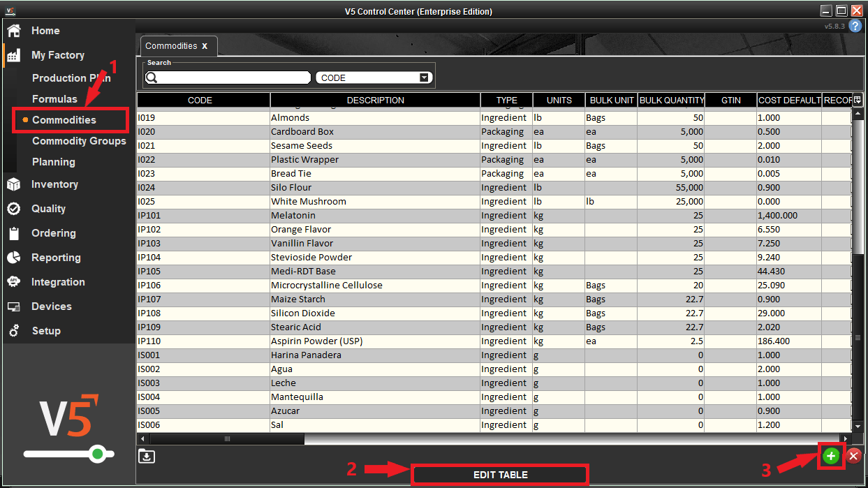The height and width of the screenshot is (488, 868).
Task: Open the Home screen via sidebar icon
Action: [x=13, y=31]
